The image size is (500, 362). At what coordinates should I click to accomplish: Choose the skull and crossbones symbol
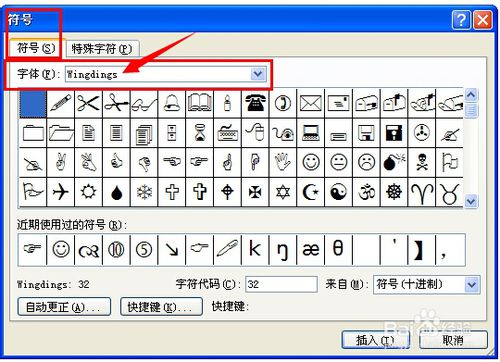(422, 163)
